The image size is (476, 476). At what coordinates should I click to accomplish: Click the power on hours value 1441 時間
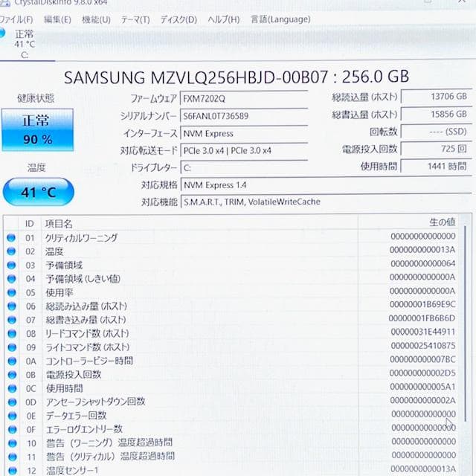tap(437, 167)
